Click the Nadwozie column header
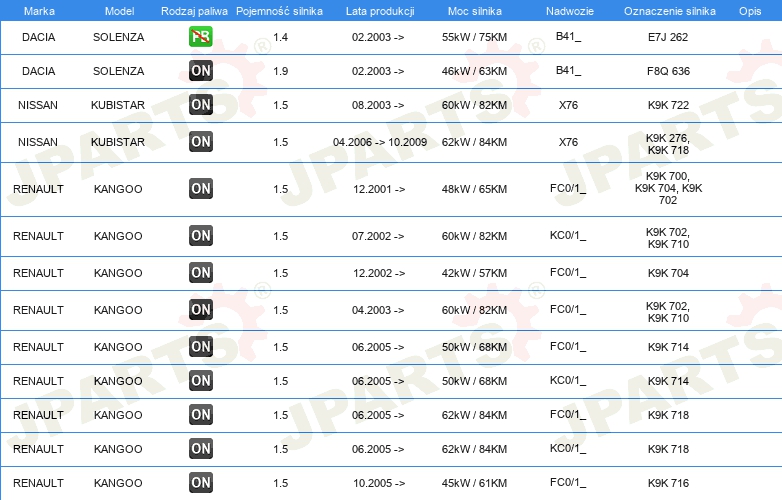 click(570, 11)
